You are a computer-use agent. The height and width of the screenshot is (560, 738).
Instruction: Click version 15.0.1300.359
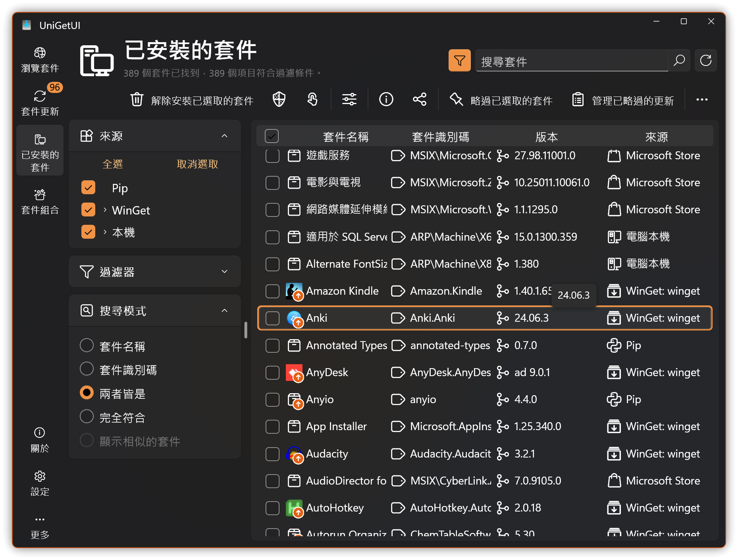[x=545, y=237]
